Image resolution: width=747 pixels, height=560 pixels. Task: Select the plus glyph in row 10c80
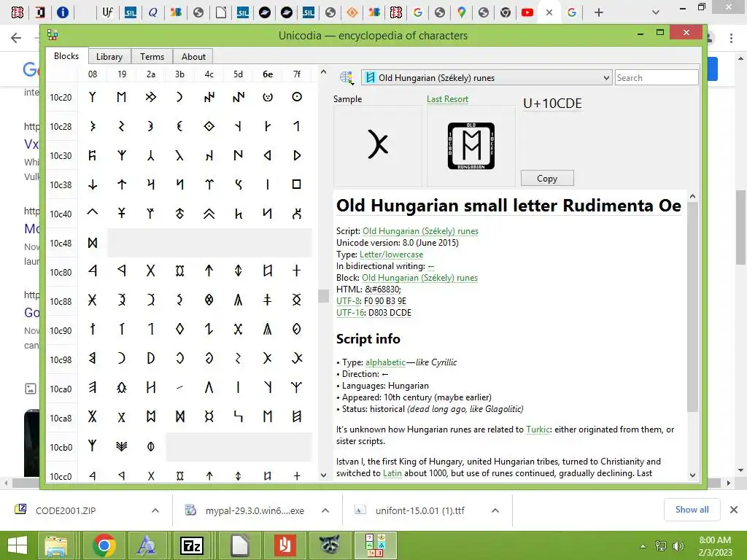pos(296,271)
